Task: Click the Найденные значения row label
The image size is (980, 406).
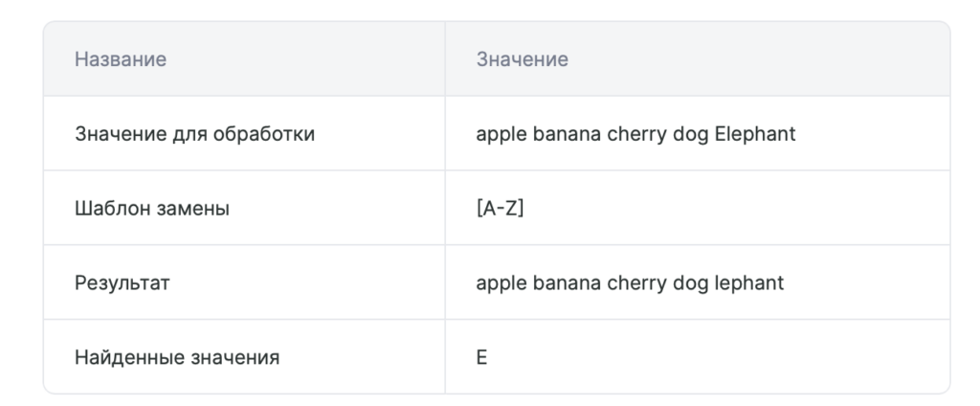Action: (x=177, y=357)
